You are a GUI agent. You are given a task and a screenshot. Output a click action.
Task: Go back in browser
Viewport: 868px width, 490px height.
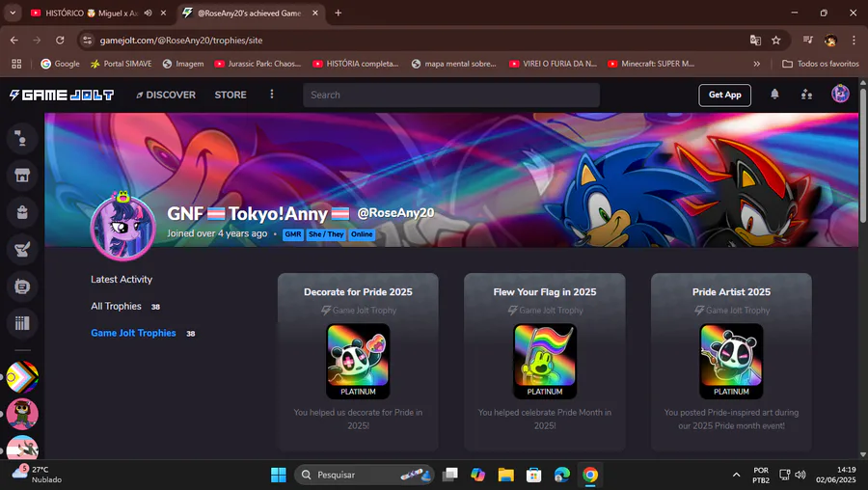click(x=14, y=40)
